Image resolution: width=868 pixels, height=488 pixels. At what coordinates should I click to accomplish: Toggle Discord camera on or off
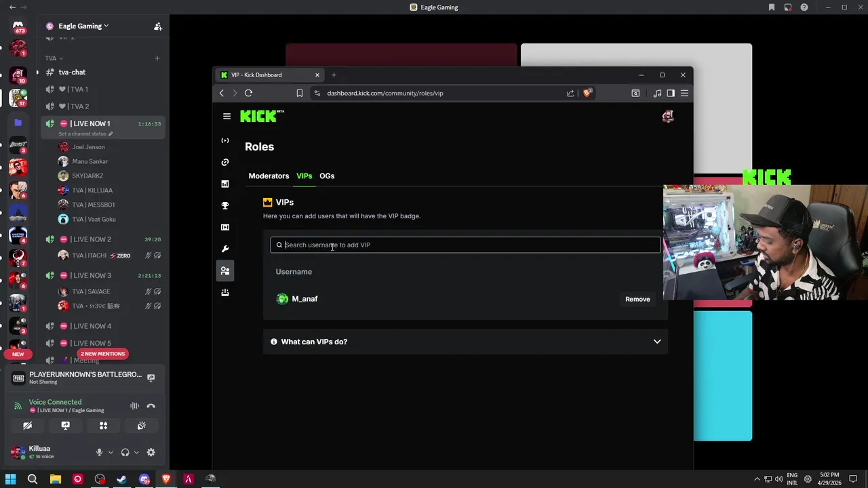coord(27,426)
